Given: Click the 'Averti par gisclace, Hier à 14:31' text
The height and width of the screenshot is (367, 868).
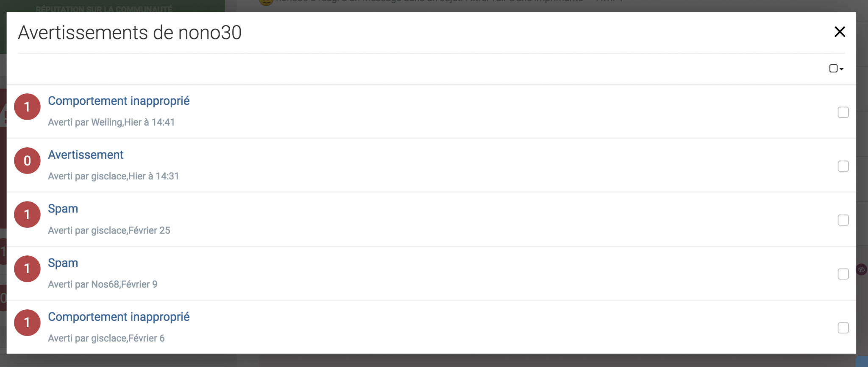Looking at the screenshot, I should [113, 176].
